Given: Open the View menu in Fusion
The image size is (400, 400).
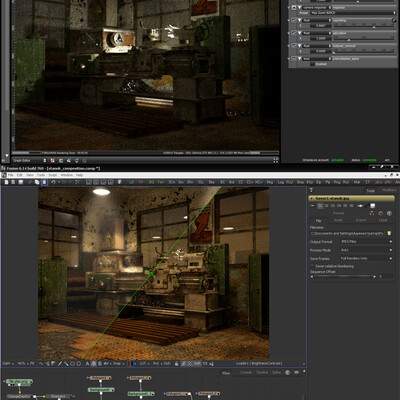Looking at the screenshot, I should coord(30,175).
